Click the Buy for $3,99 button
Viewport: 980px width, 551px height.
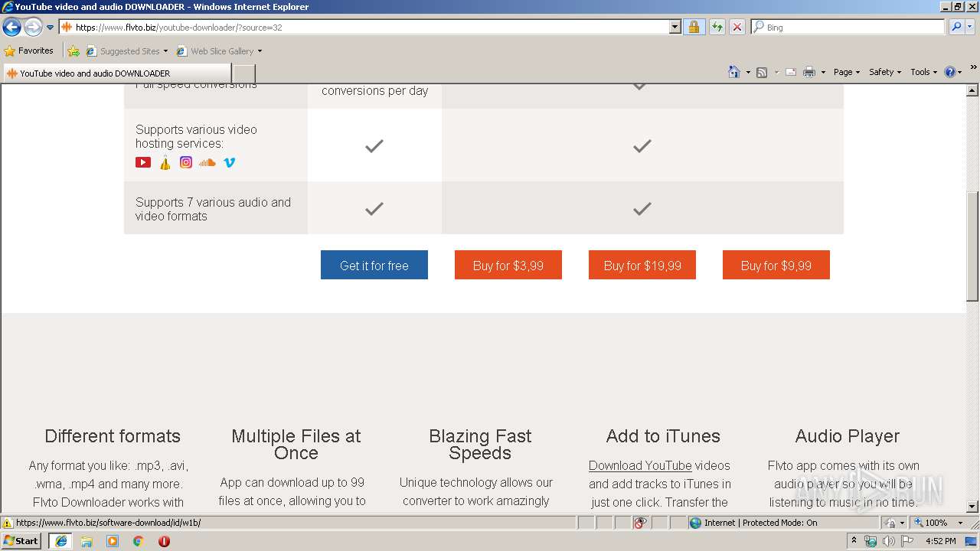click(508, 265)
